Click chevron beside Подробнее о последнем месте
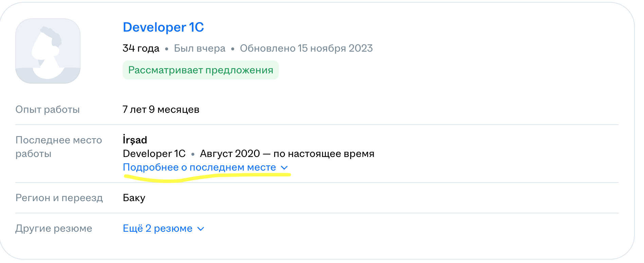644x263 pixels. point(285,168)
